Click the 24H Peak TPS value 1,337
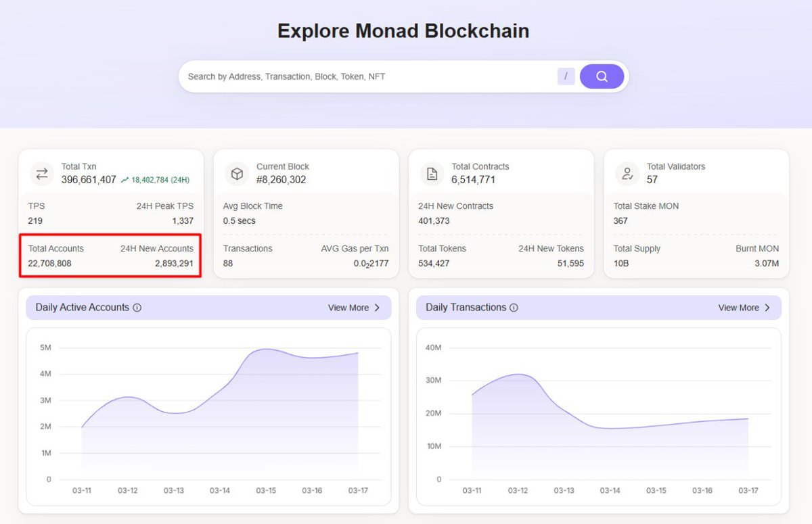This screenshot has width=812, height=524. coord(183,221)
